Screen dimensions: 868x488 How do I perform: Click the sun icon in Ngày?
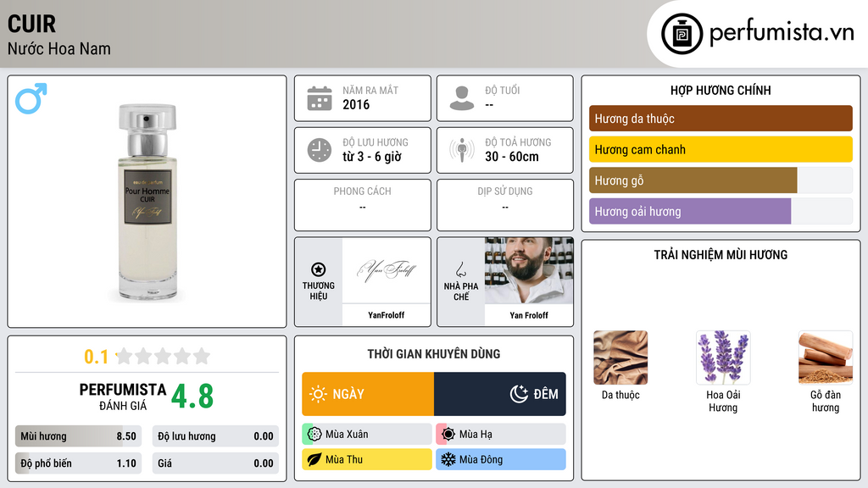pos(318,394)
